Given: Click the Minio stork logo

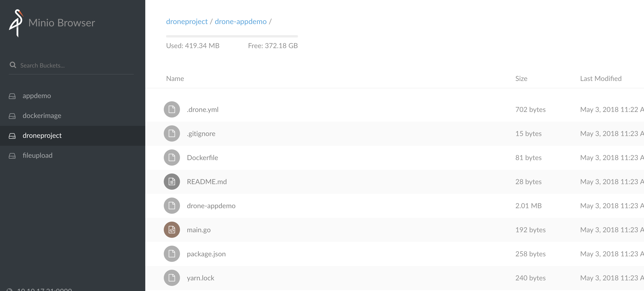Looking at the screenshot, I should coord(16,23).
